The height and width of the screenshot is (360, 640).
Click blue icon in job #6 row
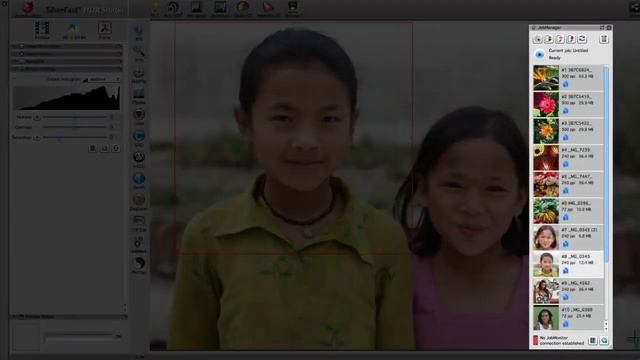point(566,218)
